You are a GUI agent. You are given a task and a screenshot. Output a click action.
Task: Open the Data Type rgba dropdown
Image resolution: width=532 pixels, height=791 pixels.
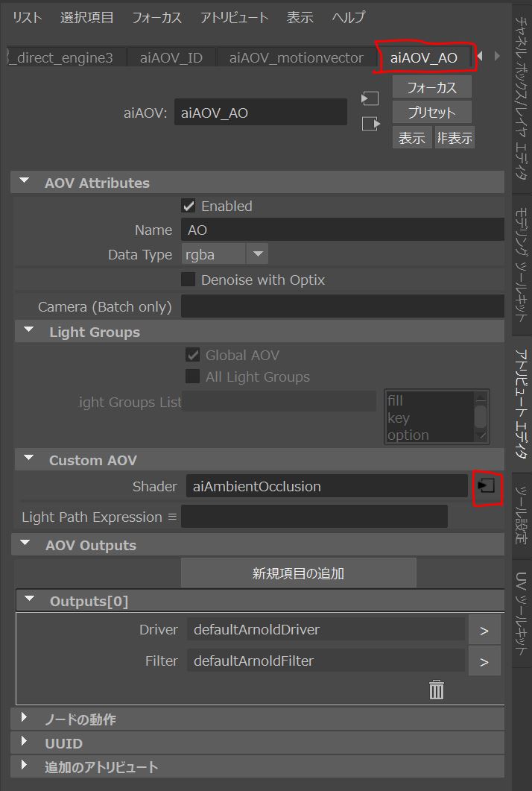coord(224,254)
